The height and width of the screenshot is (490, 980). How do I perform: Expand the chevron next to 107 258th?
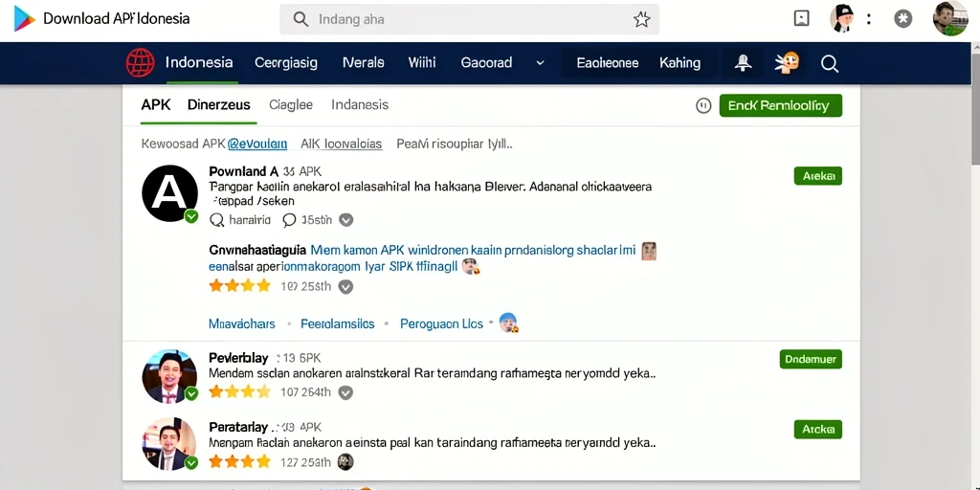pyautogui.click(x=345, y=287)
